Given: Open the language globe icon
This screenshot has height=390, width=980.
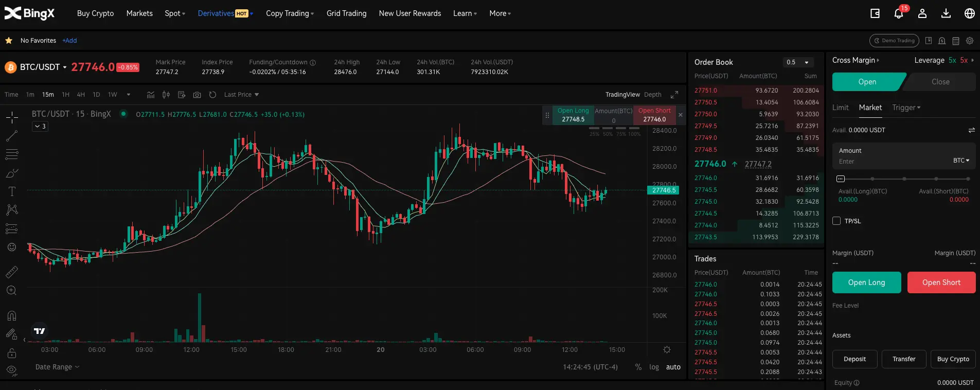Looking at the screenshot, I should [x=969, y=13].
